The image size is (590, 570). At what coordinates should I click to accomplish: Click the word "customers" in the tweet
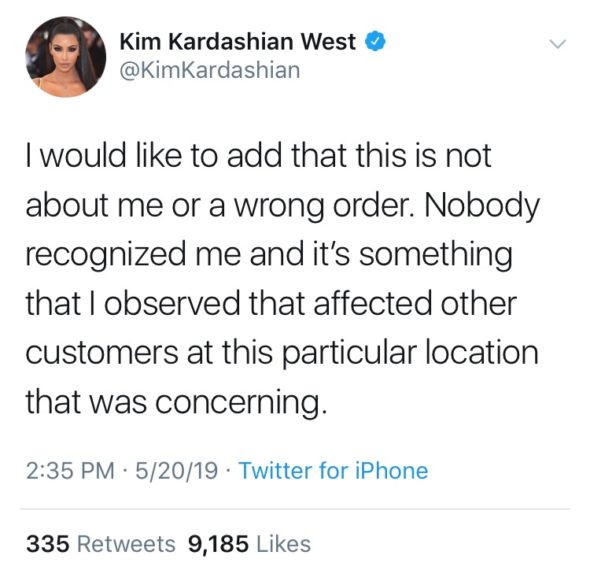[x=102, y=353]
